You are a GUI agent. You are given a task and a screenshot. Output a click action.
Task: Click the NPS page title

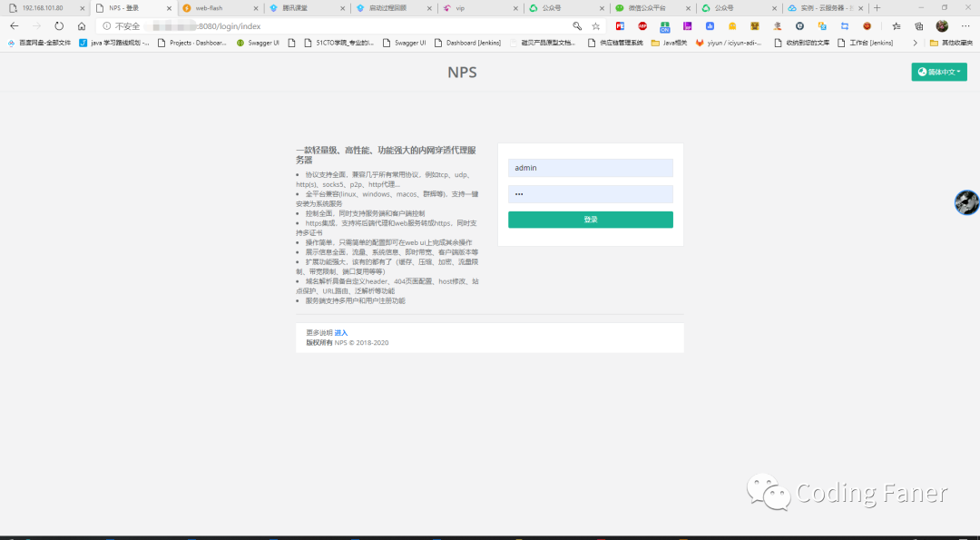point(462,73)
